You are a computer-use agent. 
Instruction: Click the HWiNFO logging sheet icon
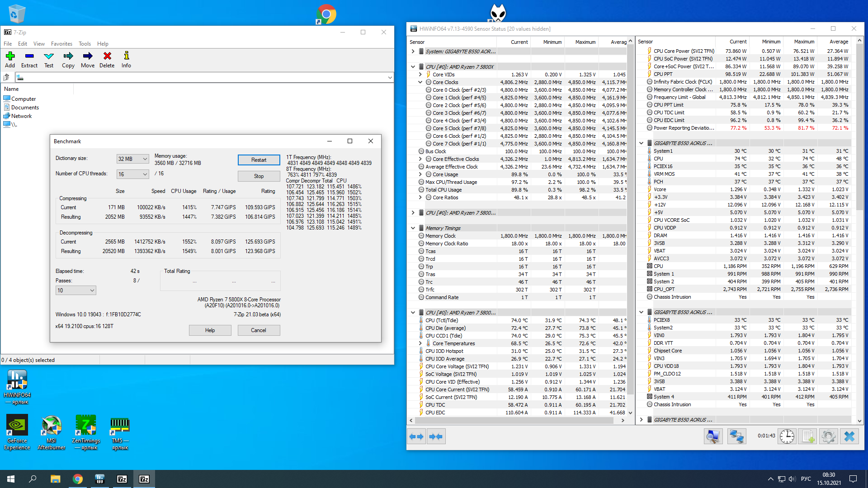tap(807, 436)
